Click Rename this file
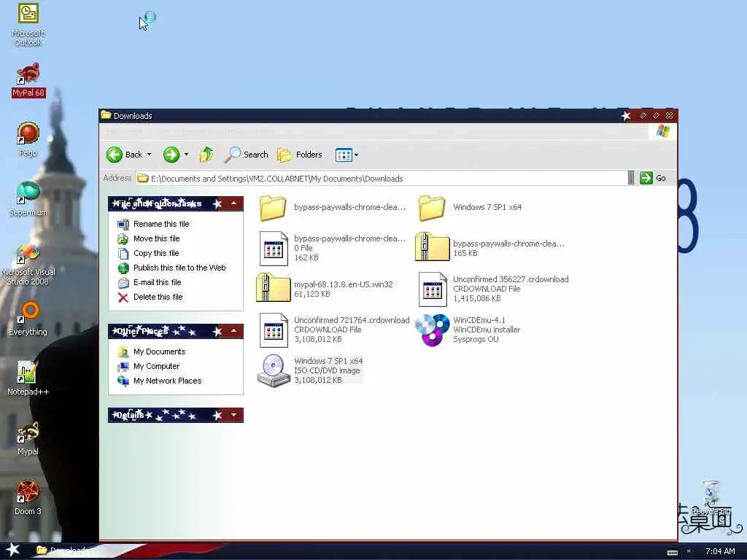747x560 pixels. coord(153,224)
